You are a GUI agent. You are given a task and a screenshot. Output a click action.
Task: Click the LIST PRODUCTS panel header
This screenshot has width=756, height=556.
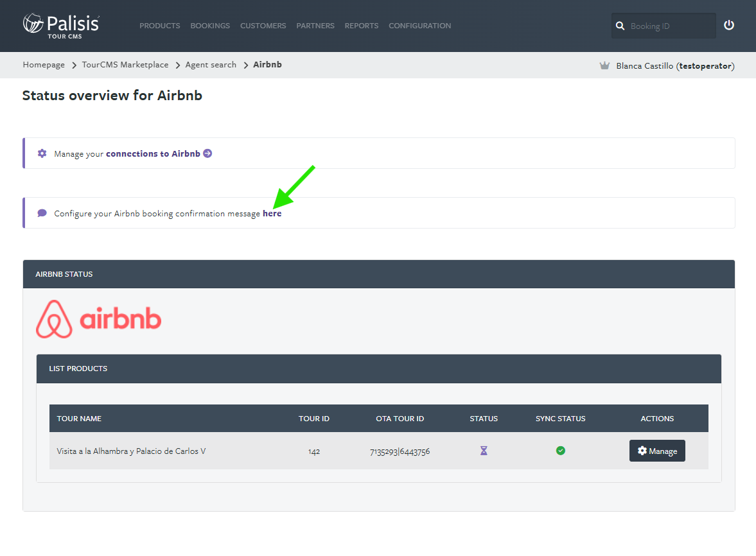pyautogui.click(x=378, y=369)
